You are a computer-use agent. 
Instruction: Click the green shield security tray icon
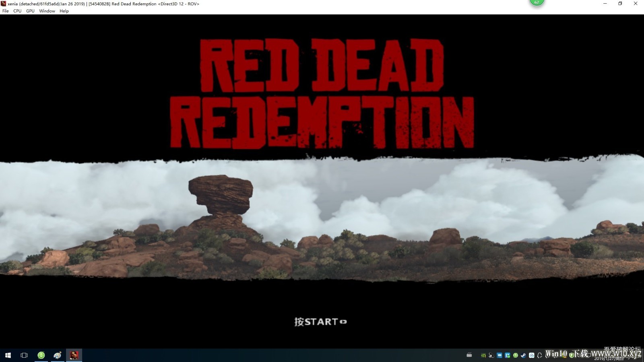(571, 355)
